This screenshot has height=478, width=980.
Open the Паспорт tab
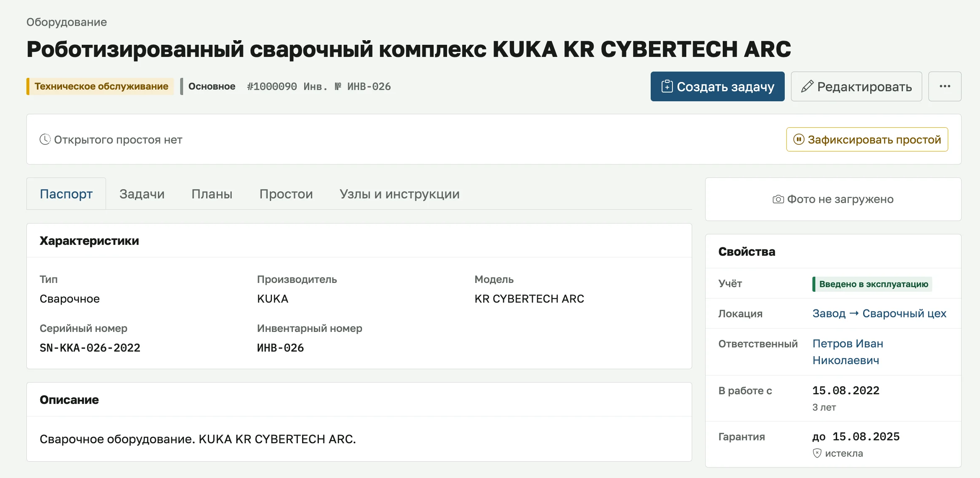pos(66,194)
